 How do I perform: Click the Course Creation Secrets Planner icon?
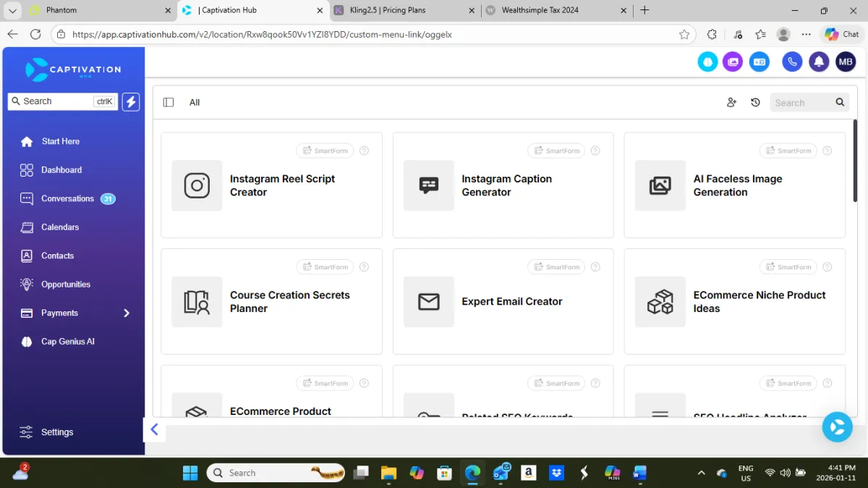click(197, 302)
